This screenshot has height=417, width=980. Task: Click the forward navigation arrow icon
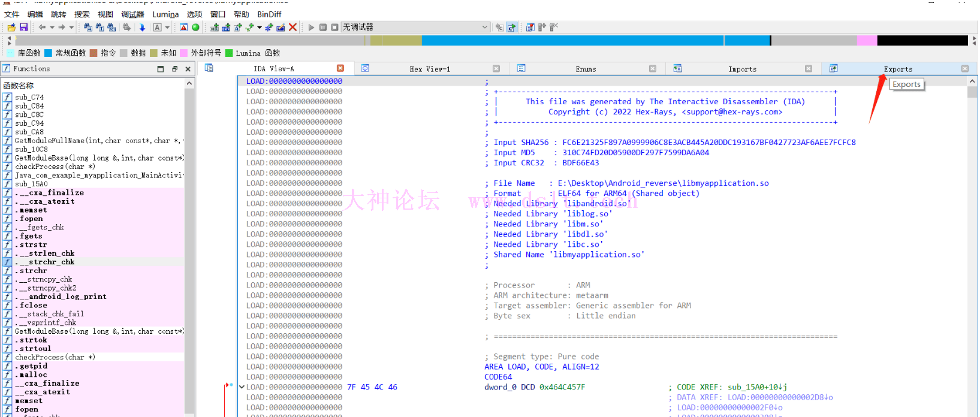tap(61, 28)
